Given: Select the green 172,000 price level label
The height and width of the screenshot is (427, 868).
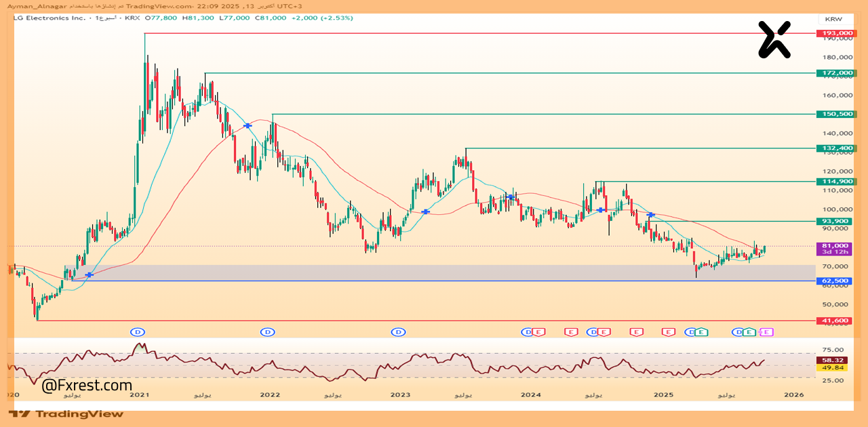Looking at the screenshot, I should 835,73.
